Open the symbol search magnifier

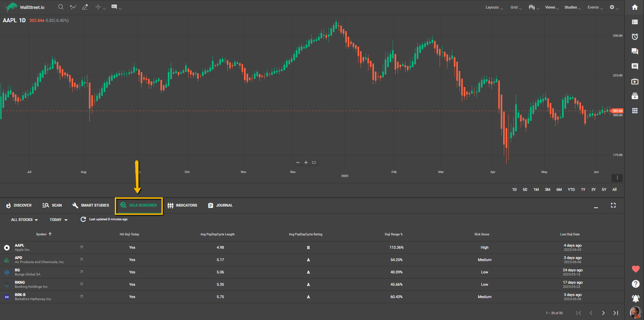[61, 7]
